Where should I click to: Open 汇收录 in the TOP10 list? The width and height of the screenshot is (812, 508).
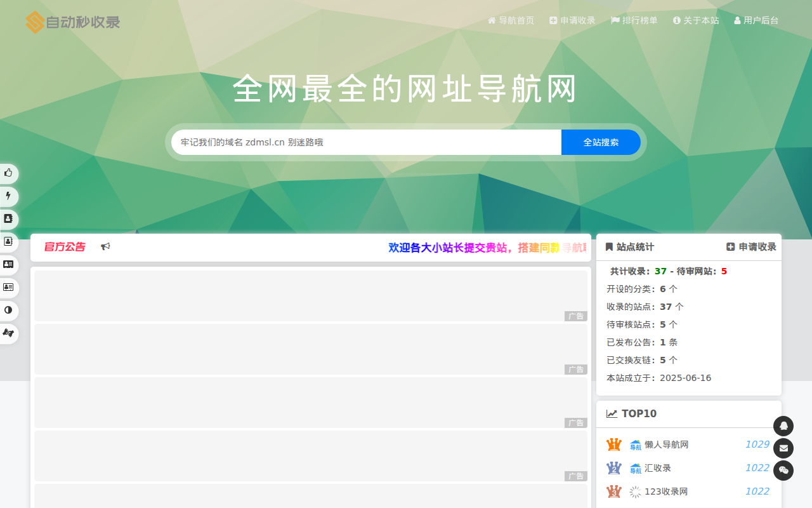(657, 468)
